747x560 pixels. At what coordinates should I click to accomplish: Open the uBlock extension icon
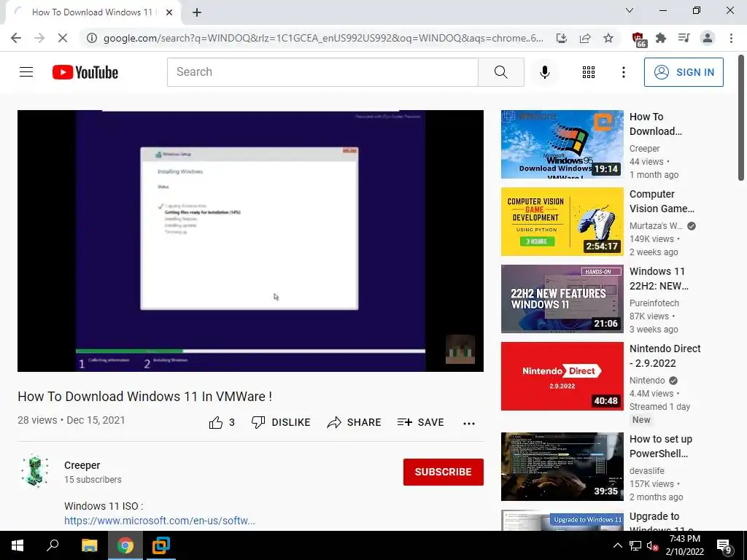click(x=638, y=39)
